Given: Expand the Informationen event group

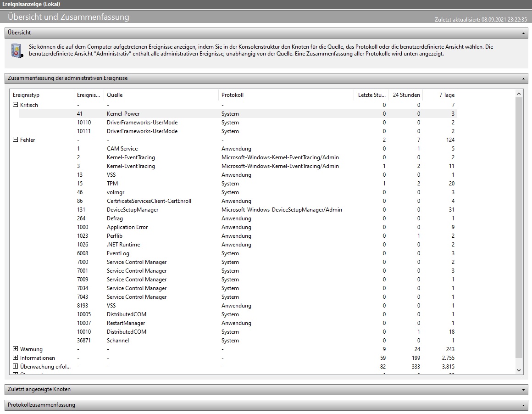Looking at the screenshot, I should pos(15,357).
